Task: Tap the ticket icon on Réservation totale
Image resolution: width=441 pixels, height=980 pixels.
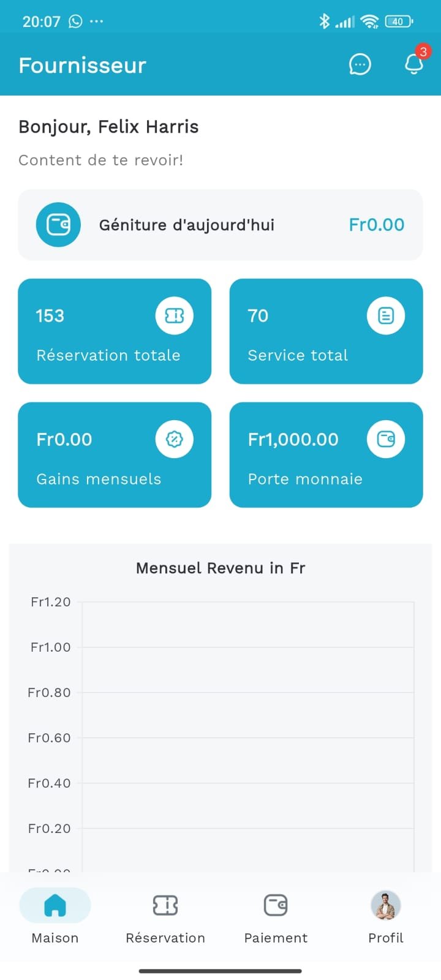Action: pyautogui.click(x=175, y=315)
